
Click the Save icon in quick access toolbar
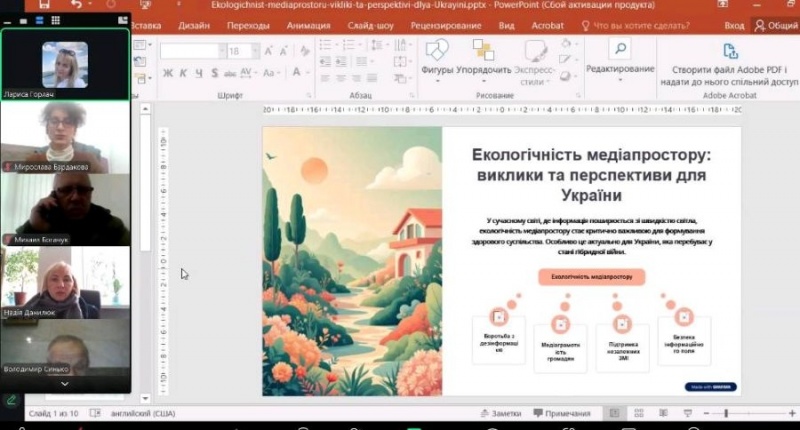tap(44, 6)
